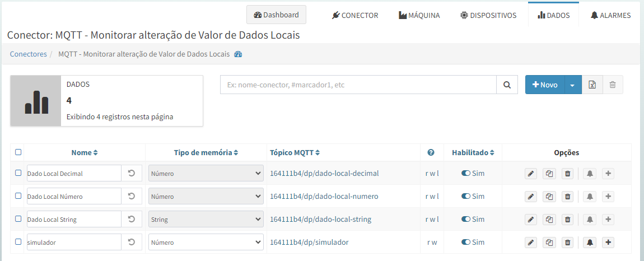Image resolution: width=644 pixels, height=261 pixels.
Task: Check the simulador row checkbox
Action: (x=18, y=242)
